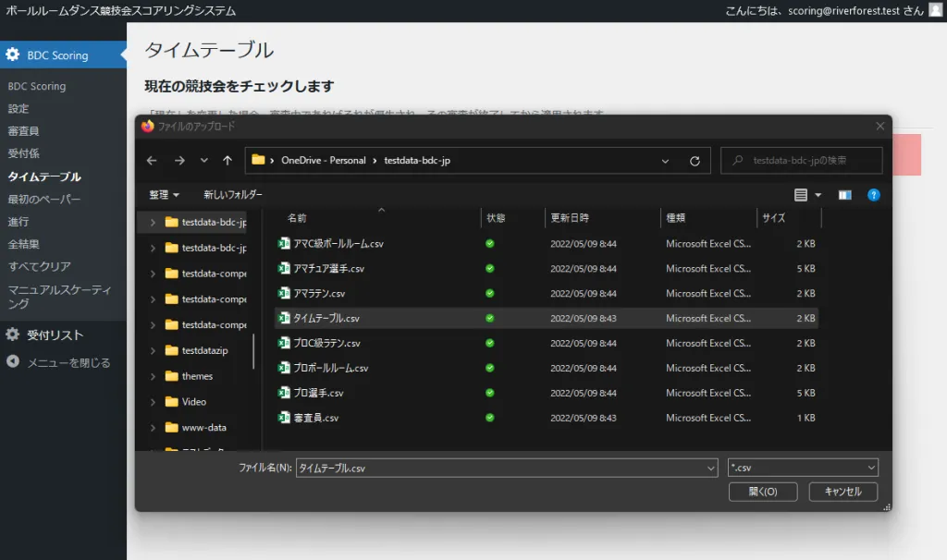Click the back arrow in file dialog
This screenshot has width=947, height=560.
click(x=153, y=161)
